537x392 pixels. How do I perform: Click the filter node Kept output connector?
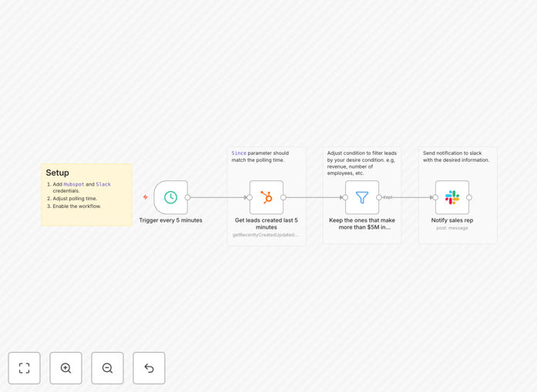379,197
